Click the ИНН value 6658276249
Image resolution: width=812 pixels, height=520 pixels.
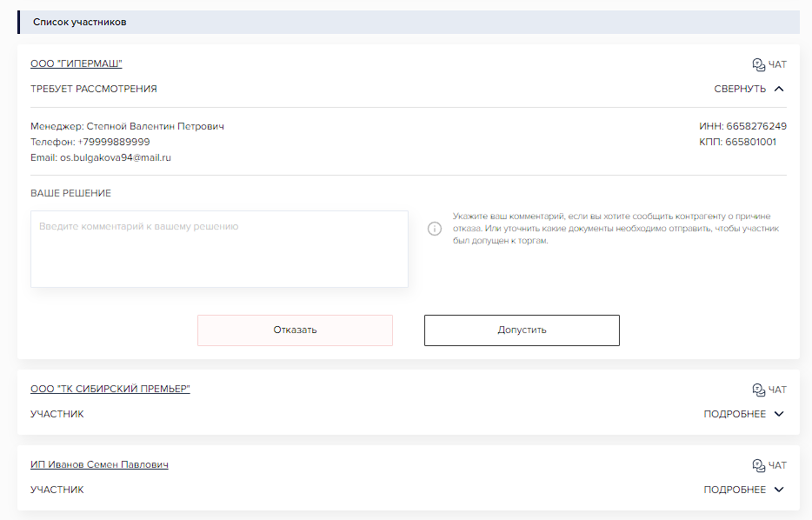tap(756, 126)
